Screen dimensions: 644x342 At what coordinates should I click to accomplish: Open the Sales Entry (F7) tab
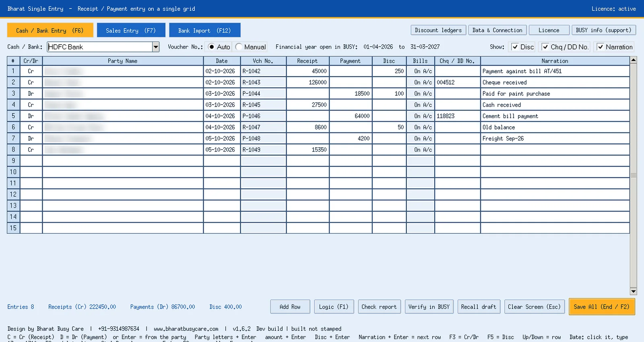131,30
